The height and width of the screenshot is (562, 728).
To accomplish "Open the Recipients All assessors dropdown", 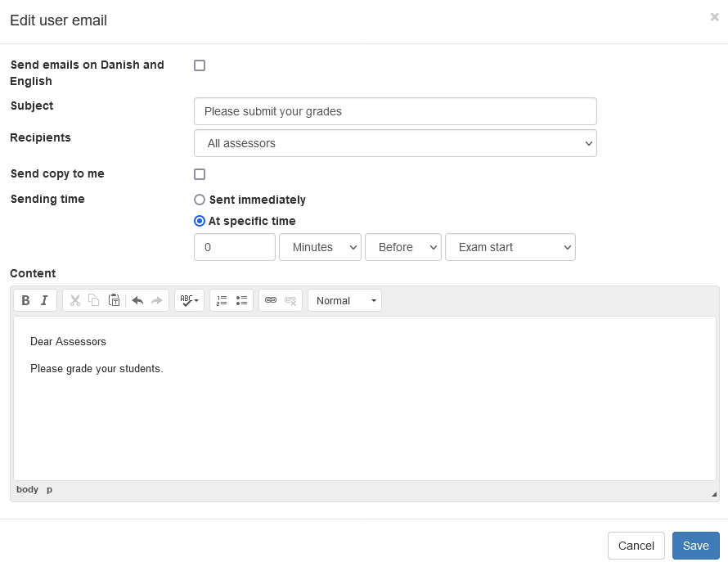I will 395,143.
